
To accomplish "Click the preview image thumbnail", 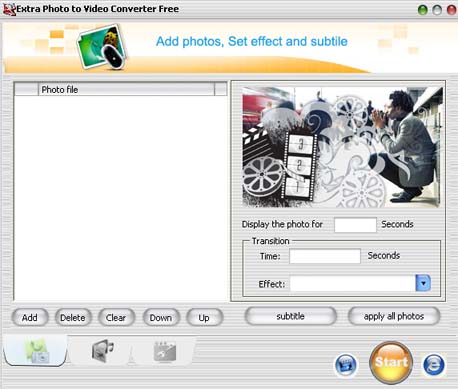I will coord(342,147).
